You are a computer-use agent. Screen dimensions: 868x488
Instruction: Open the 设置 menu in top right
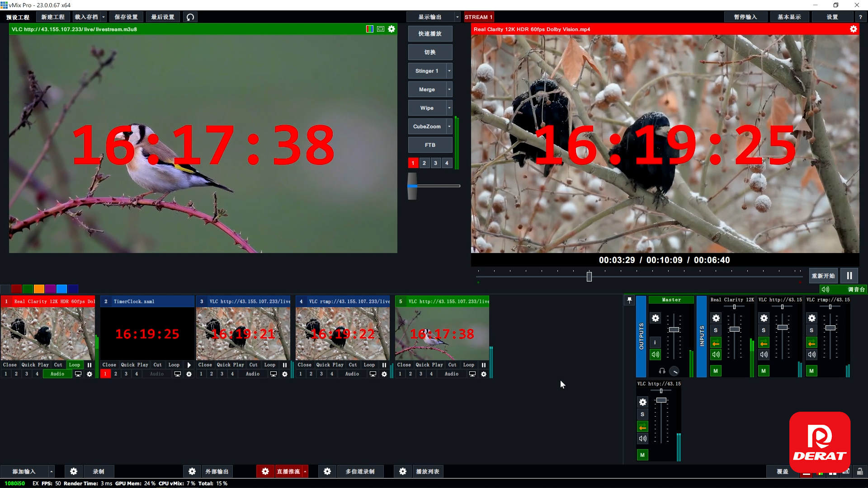(832, 17)
